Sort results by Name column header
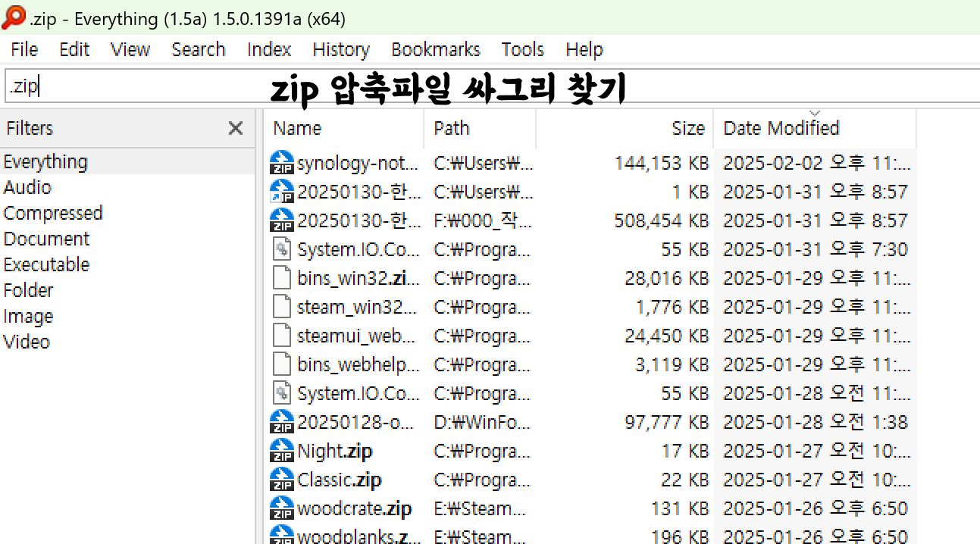 pos(344,128)
